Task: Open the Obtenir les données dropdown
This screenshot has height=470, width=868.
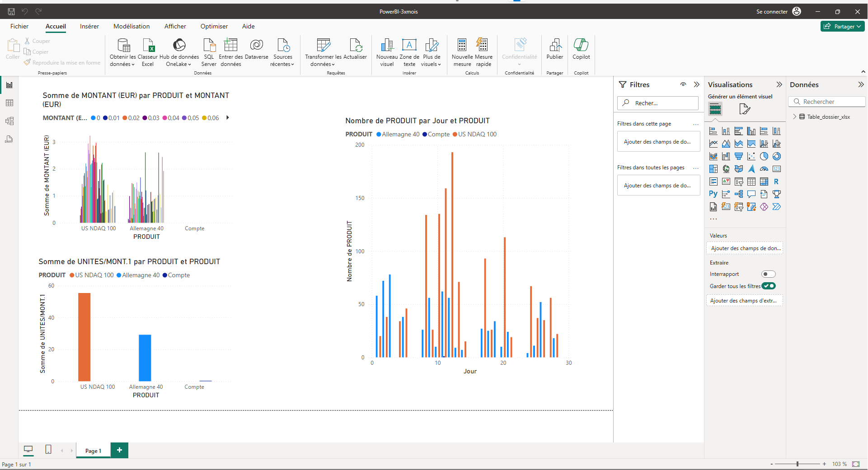Action: pos(122,64)
